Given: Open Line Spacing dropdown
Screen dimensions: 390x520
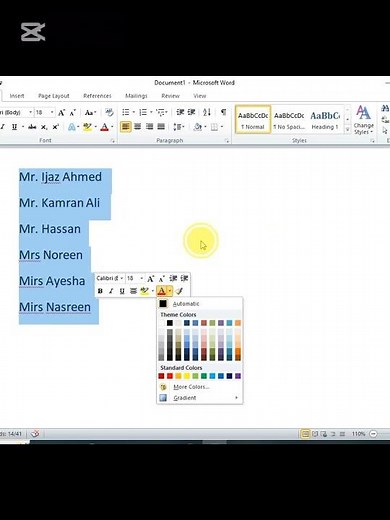Looking at the screenshot, I should (179, 127).
